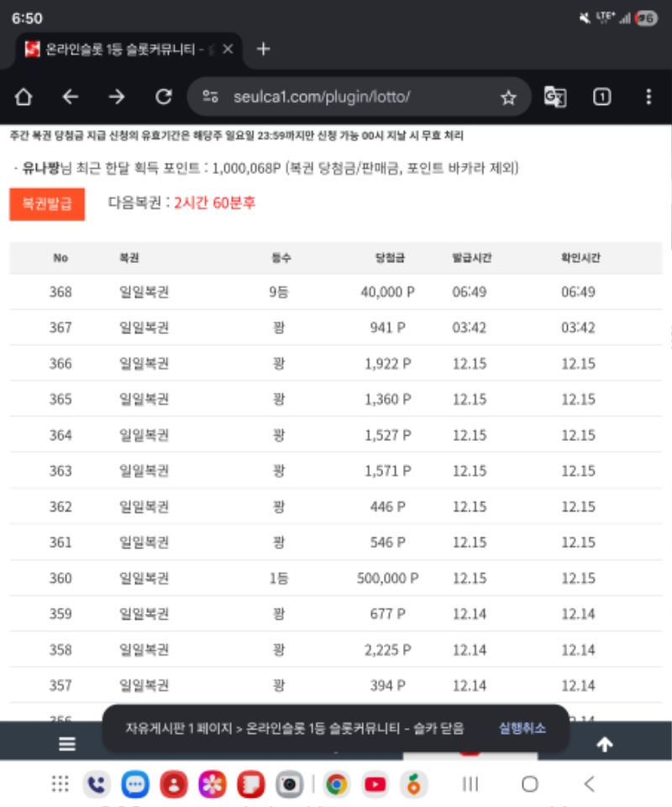Launch YouTube from the taskbar
This screenshot has width=672, height=807.
tap(375, 784)
